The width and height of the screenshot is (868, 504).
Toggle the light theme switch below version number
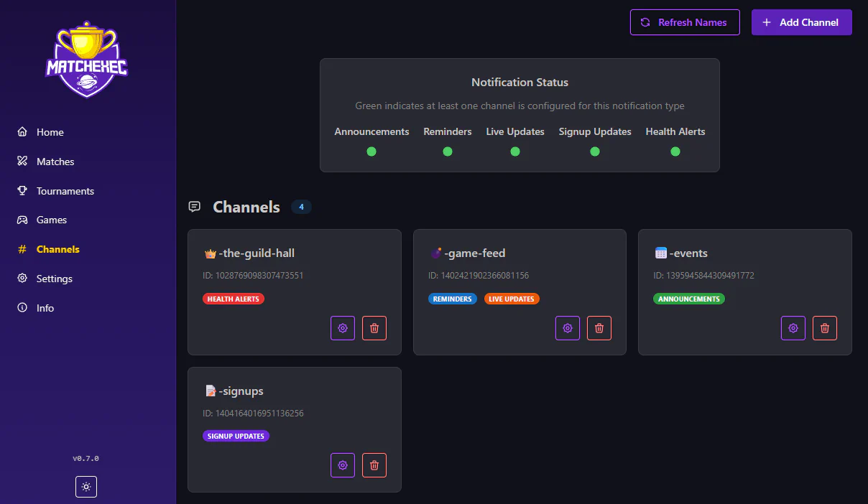86,486
